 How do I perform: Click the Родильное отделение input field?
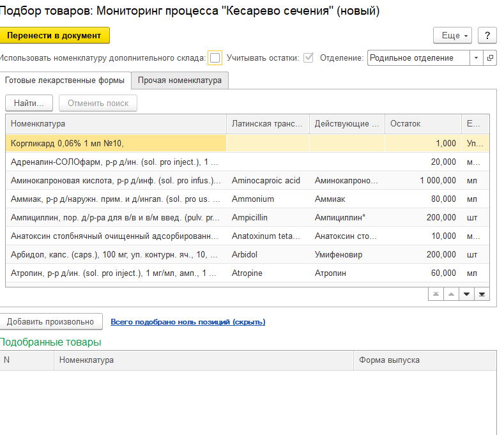418,57
